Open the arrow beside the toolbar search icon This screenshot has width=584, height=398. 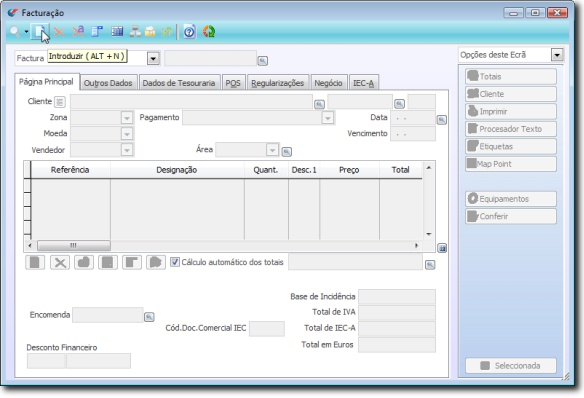coord(26,32)
